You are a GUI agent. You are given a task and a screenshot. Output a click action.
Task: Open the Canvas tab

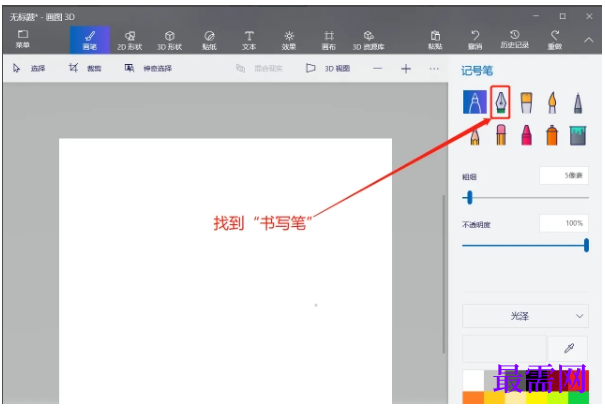(x=329, y=40)
